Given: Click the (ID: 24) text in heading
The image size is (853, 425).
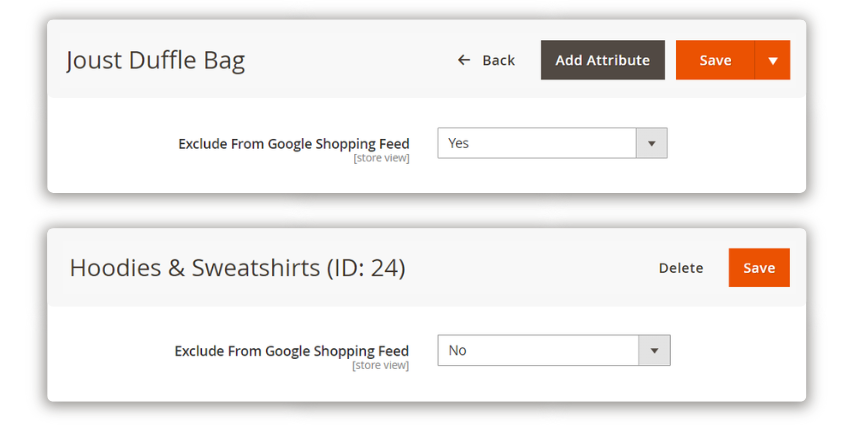Looking at the screenshot, I should (x=366, y=268).
